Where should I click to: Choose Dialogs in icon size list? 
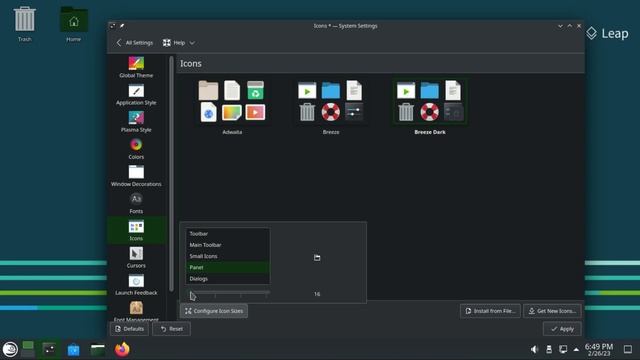(227, 278)
